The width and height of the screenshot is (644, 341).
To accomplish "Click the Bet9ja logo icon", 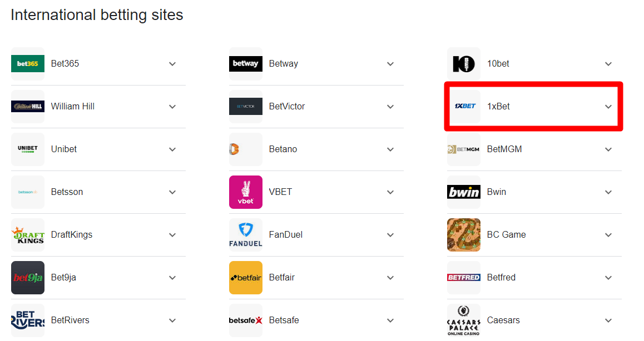I will point(27,277).
